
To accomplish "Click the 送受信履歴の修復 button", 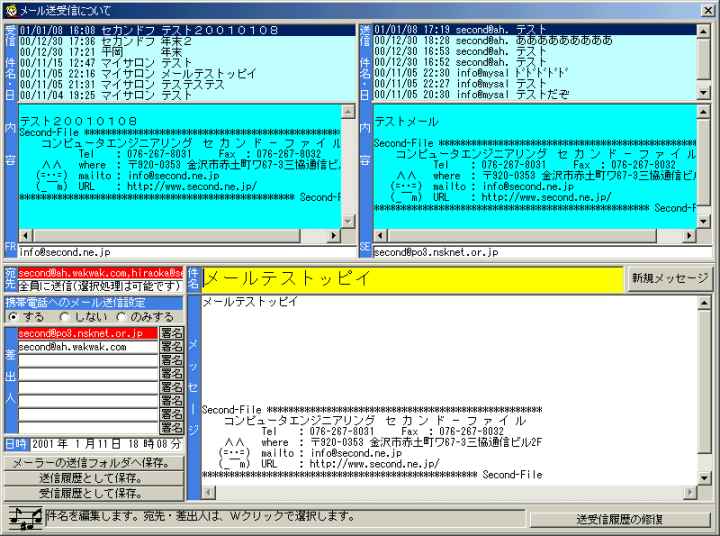I will point(619,518).
